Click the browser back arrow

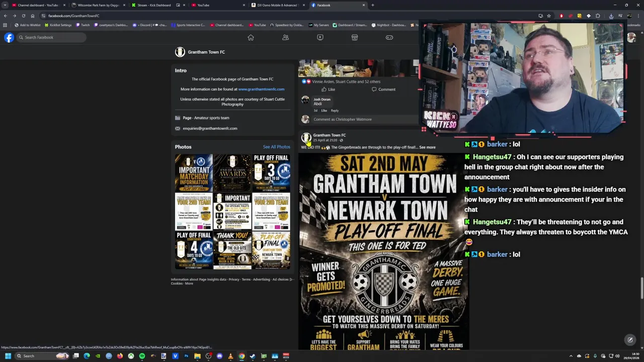click(x=6, y=16)
